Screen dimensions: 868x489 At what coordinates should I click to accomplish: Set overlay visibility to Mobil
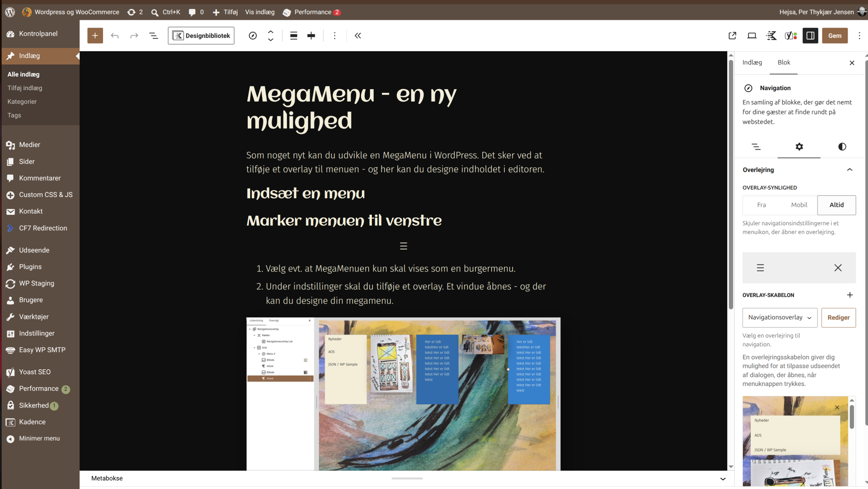[799, 205]
